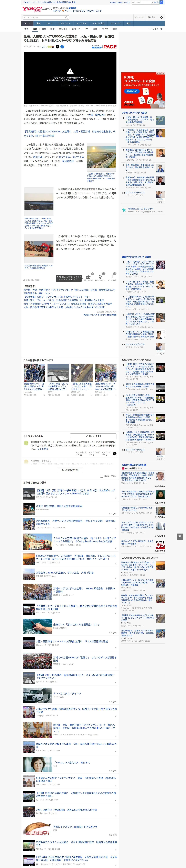Share the article on X
Image resolution: width=186 pixels, height=868 pixels.
57,47
